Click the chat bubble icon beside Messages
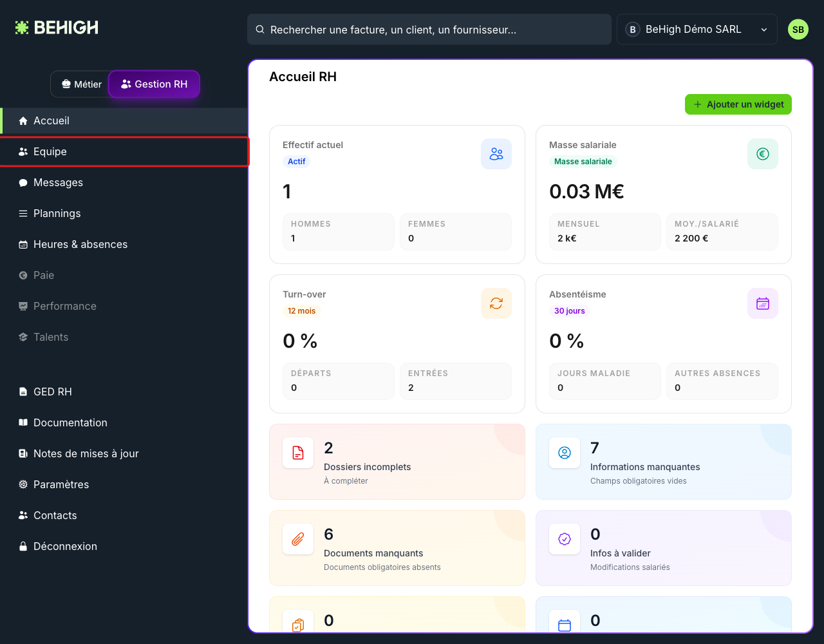 (x=23, y=183)
